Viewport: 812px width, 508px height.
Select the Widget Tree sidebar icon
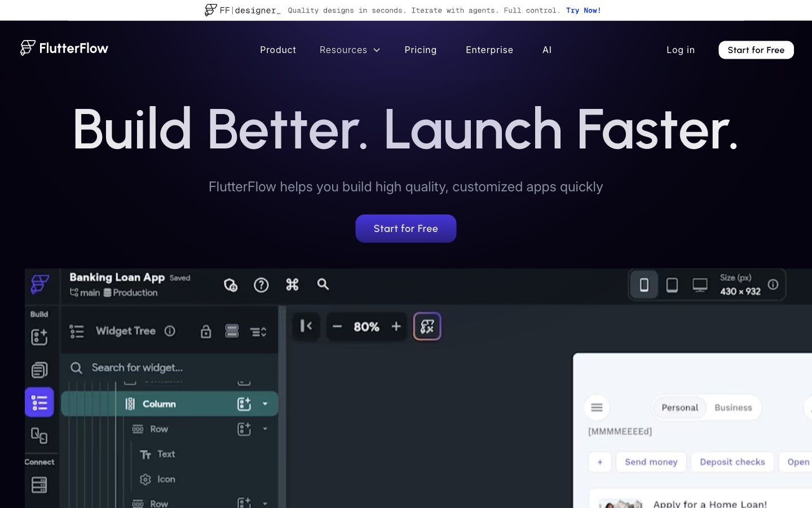point(39,402)
